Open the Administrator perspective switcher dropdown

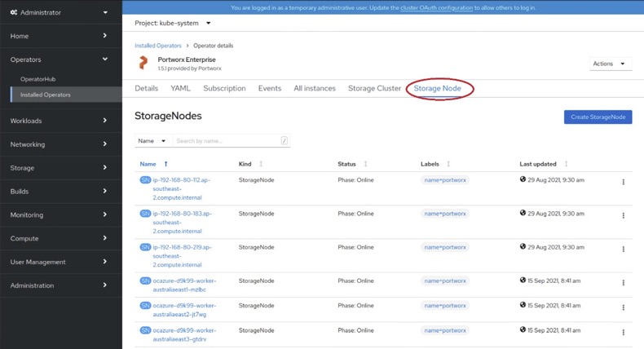coord(61,12)
